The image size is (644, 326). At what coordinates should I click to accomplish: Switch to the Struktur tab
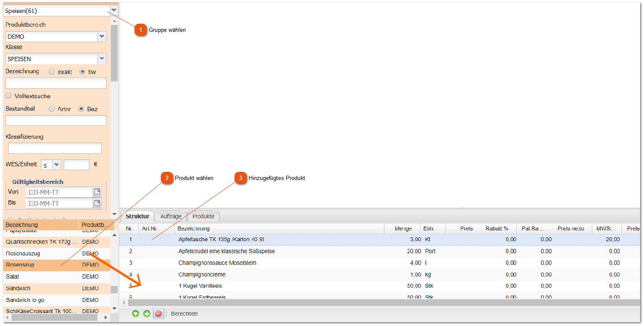[138, 216]
